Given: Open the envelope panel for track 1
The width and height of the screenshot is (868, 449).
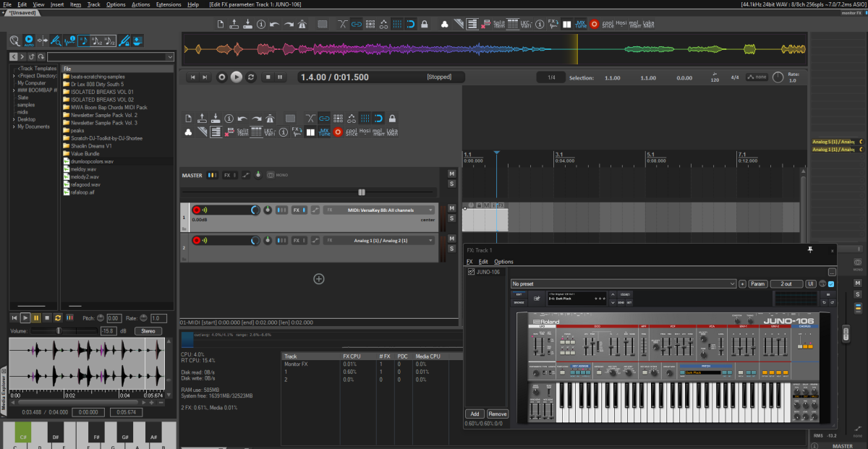Looking at the screenshot, I should click(315, 210).
